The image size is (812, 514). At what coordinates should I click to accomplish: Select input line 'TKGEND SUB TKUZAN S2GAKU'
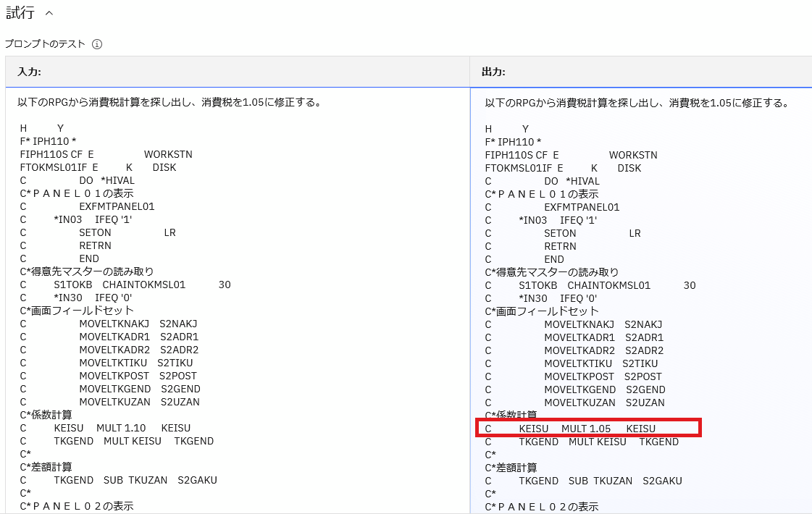coord(119,481)
